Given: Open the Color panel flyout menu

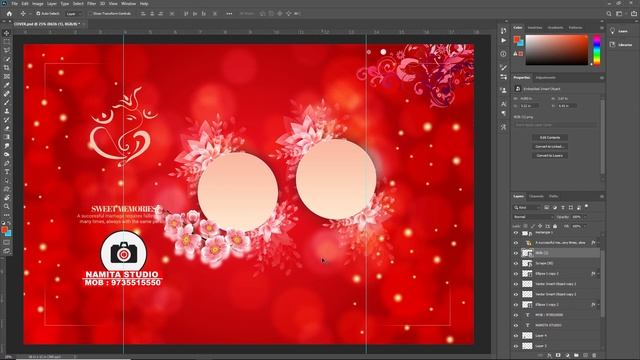Looking at the screenshot, I should pos(601,28).
